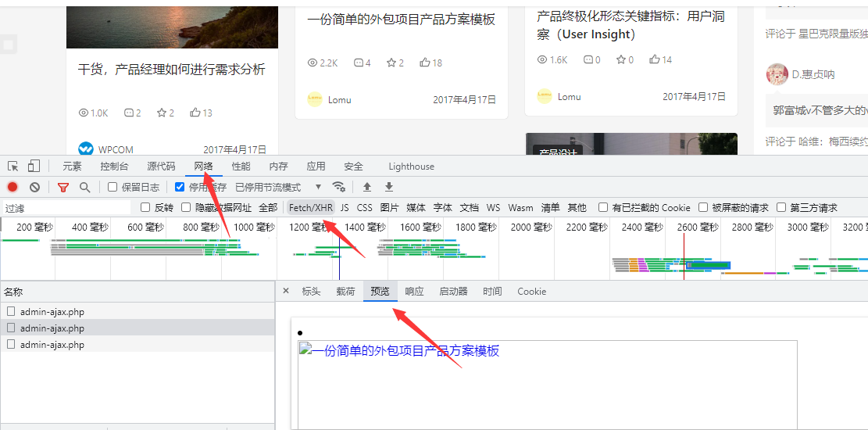Image resolution: width=868 pixels, height=430 pixels.
Task: Toggle the device toolbar icon
Action: tap(34, 167)
